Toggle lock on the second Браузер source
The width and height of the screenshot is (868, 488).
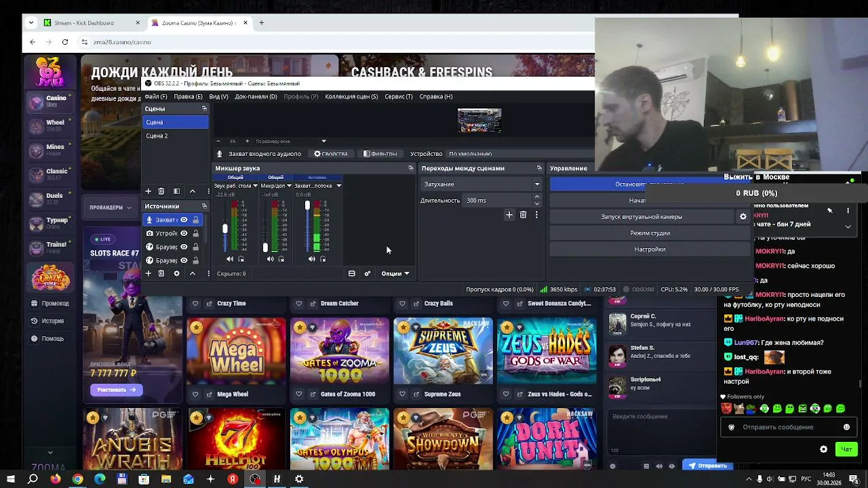[x=195, y=260]
